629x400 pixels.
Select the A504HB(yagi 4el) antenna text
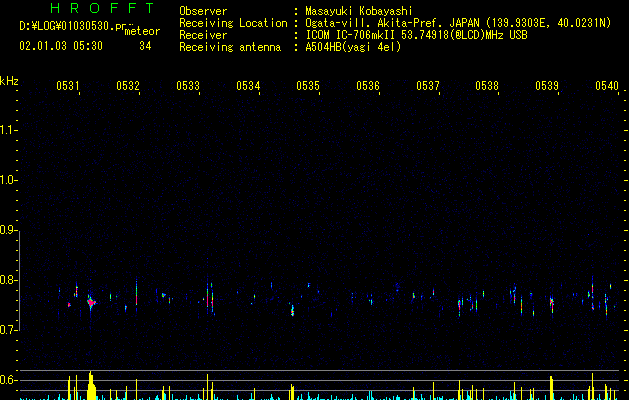(353, 47)
